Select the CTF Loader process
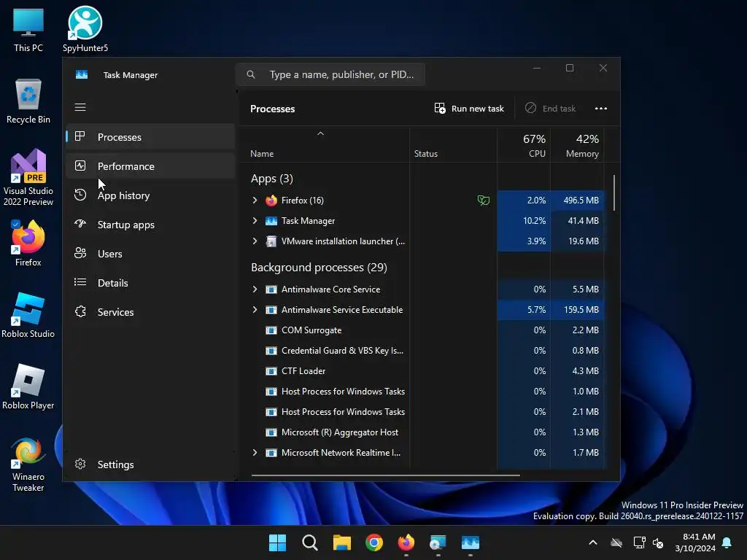This screenshot has width=747, height=560. (422, 371)
